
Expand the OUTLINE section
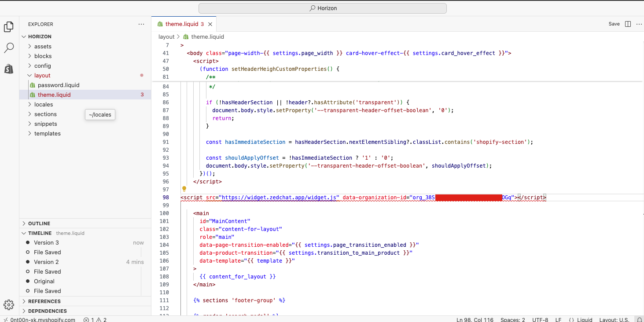pos(39,223)
